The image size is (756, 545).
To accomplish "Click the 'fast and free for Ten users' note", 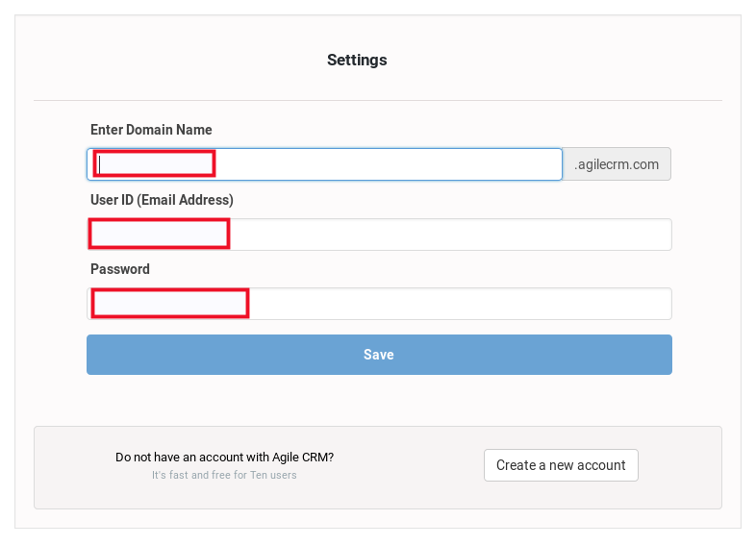I will click(224, 475).
